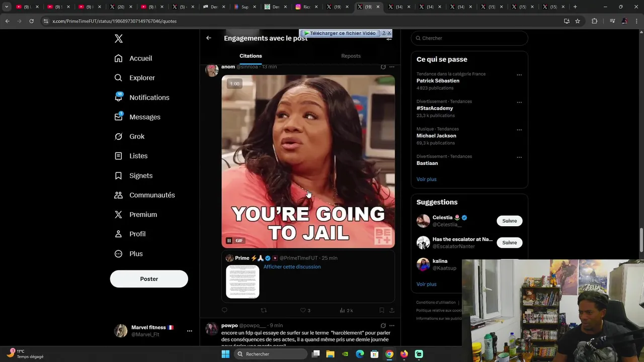The width and height of the screenshot is (644, 362).
Task: Expand the tab search dropdown
Action: [7, 7]
